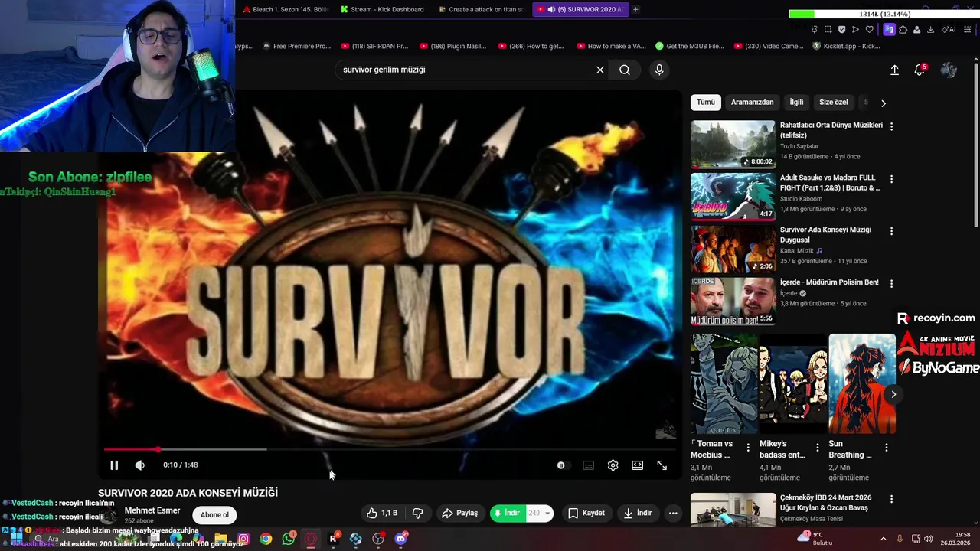Click the gray 'İndir' button with arrow icon
Viewport: 980px width, 551px height.
(637, 513)
